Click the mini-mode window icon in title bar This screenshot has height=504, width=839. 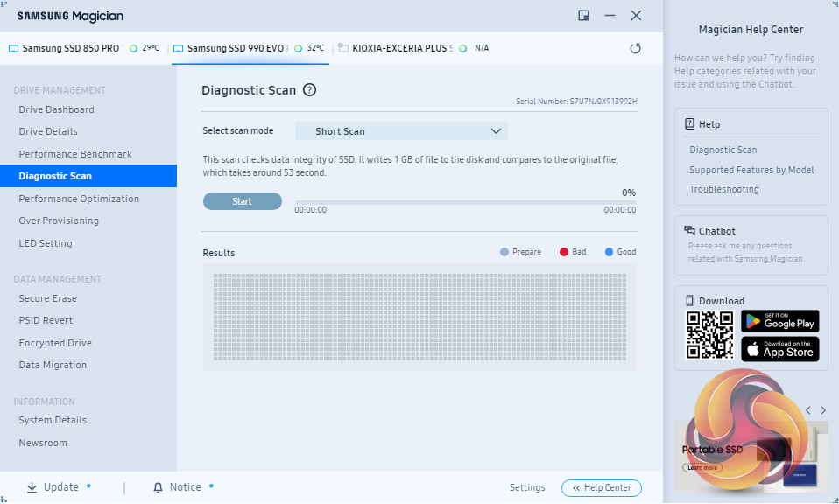[584, 16]
